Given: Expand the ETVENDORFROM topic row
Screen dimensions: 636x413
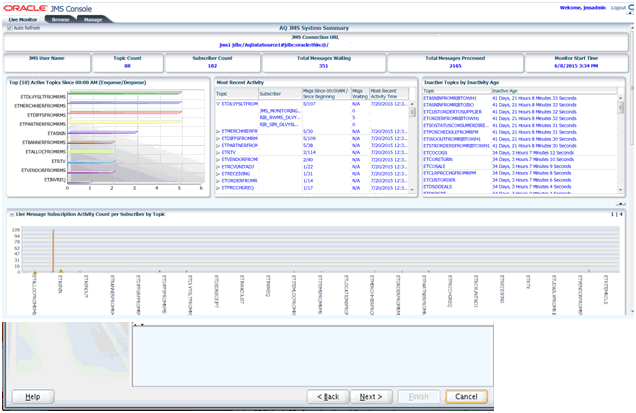Looking at the screenshot, I should pyautogui.click(x=219, y=158).
